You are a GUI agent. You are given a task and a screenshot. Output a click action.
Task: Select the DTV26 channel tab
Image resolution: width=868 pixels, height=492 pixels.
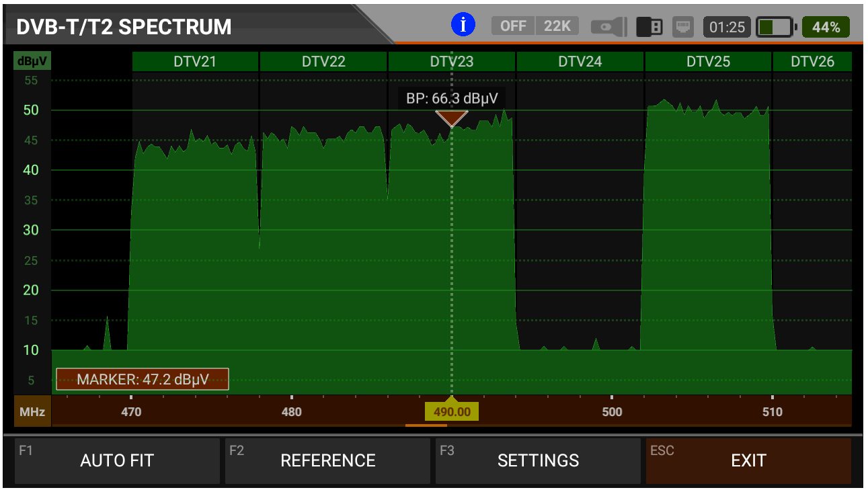tap(812, 62)
